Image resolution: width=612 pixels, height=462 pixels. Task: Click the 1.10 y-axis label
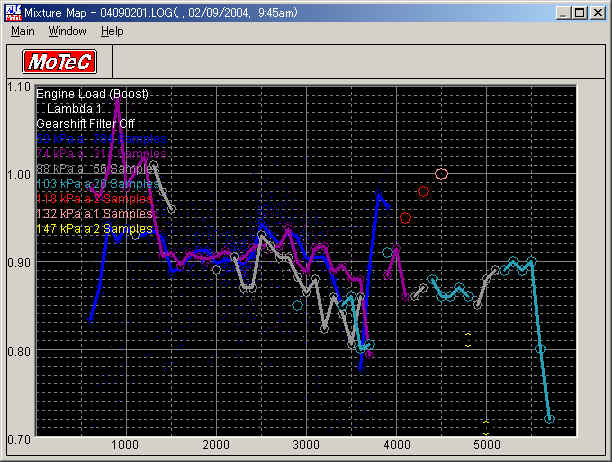click(19, 87)
